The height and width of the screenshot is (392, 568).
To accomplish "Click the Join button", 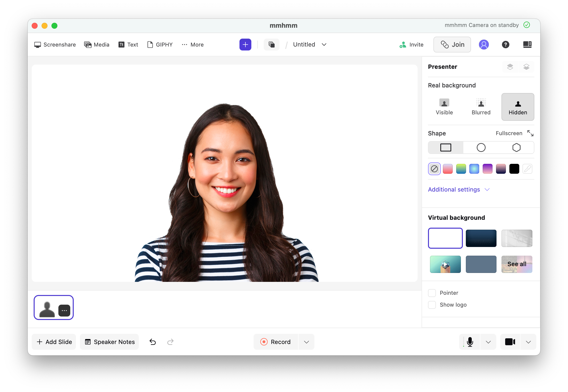I will point(452,45).
